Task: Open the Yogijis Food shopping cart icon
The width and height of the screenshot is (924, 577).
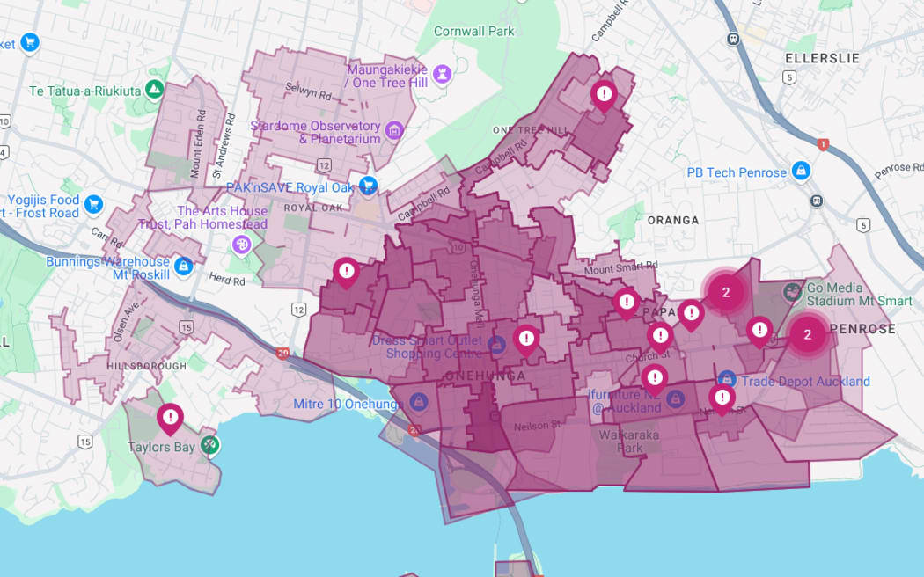Action: (x=93, y=204)
